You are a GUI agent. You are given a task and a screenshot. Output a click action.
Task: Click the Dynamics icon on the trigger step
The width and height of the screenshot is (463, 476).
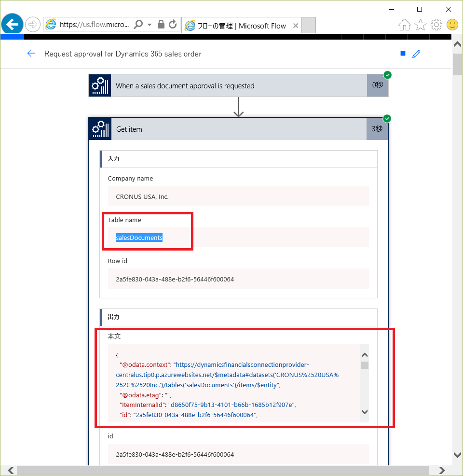(100, 85)
